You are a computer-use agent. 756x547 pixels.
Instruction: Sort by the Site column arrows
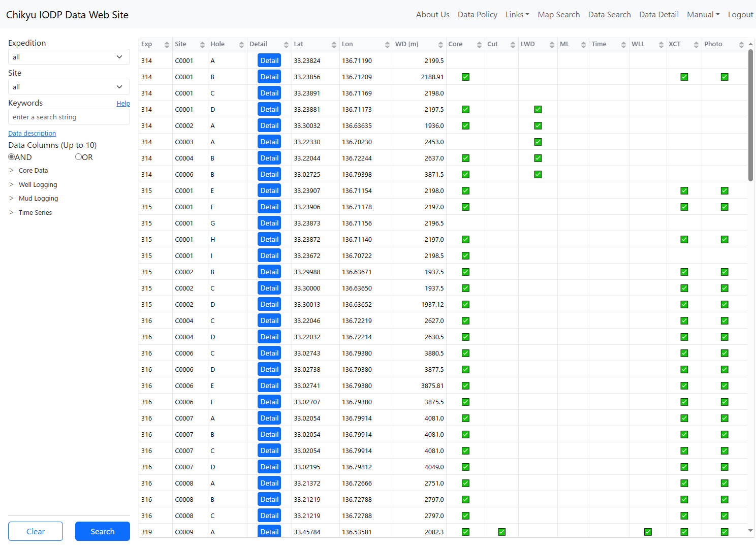(202, 45)
